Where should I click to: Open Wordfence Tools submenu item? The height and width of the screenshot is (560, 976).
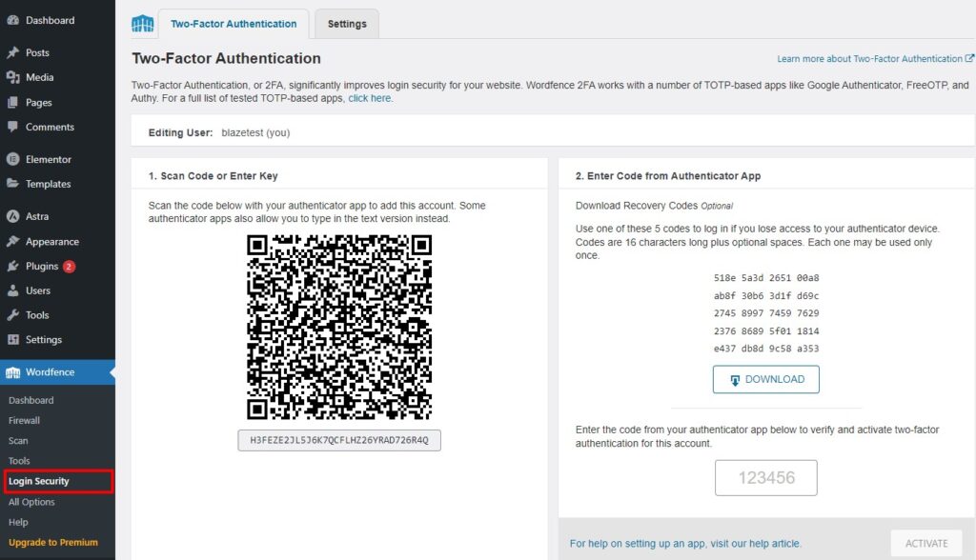coord(19,461)
